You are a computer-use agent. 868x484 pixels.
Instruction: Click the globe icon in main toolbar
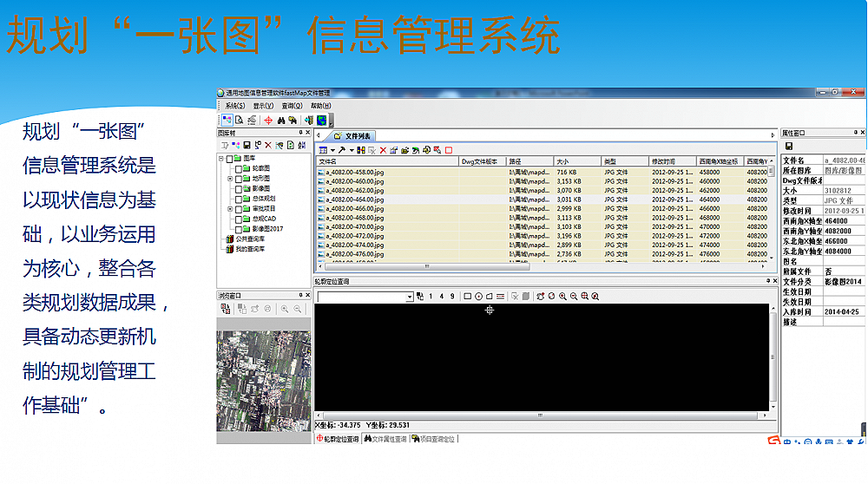321,120
